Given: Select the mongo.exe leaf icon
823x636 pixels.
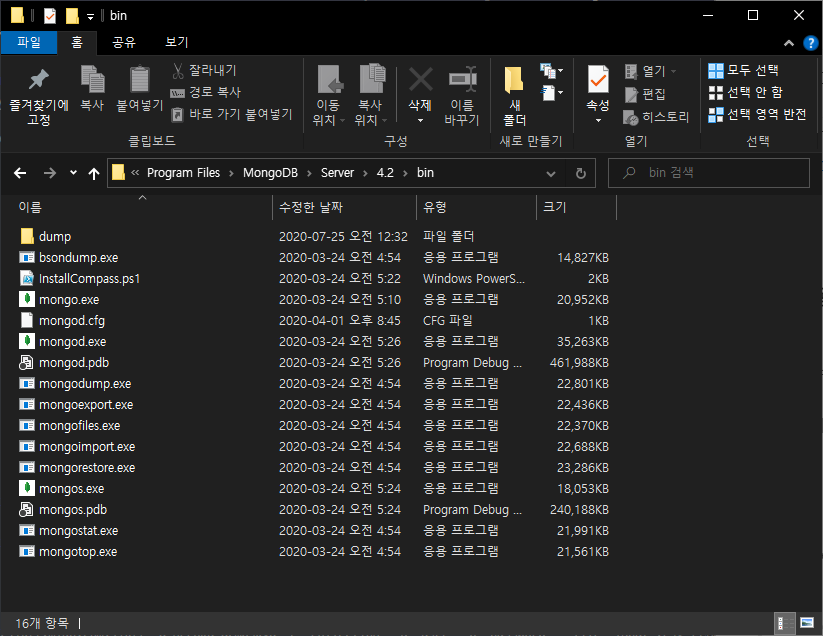Looking at the screenshot, I should tap(27, 299).
